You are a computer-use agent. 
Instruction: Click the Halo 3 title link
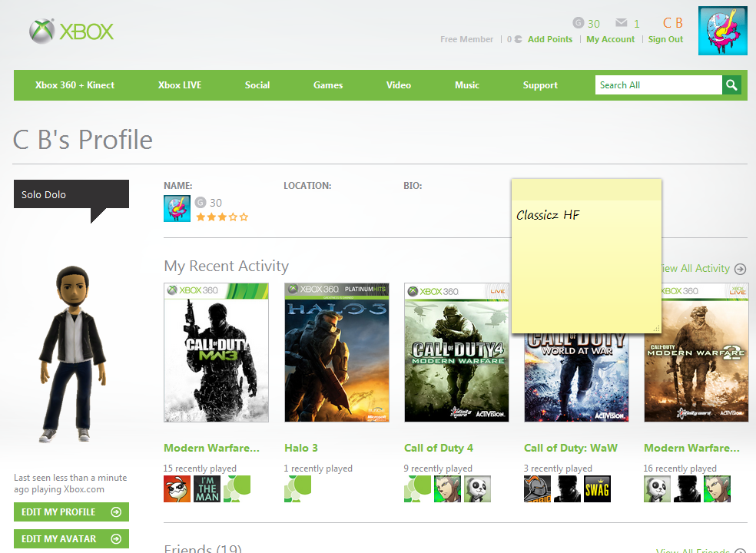[301, 448]
